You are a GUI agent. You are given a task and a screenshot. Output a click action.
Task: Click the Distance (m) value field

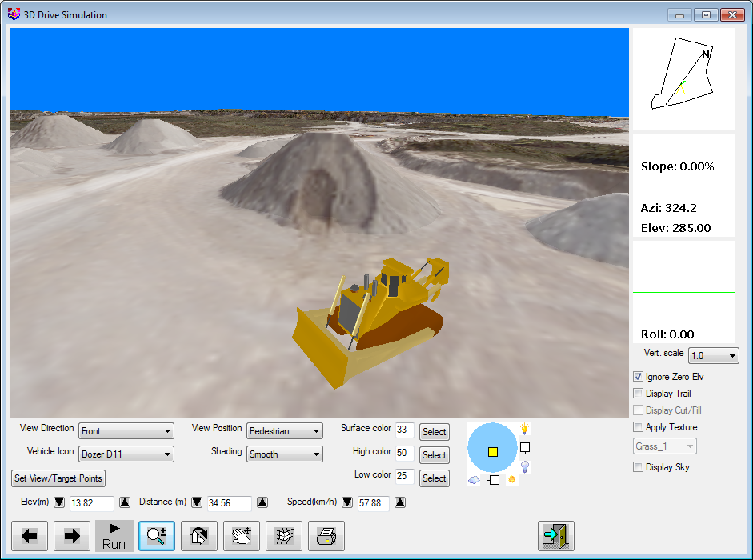229,503
